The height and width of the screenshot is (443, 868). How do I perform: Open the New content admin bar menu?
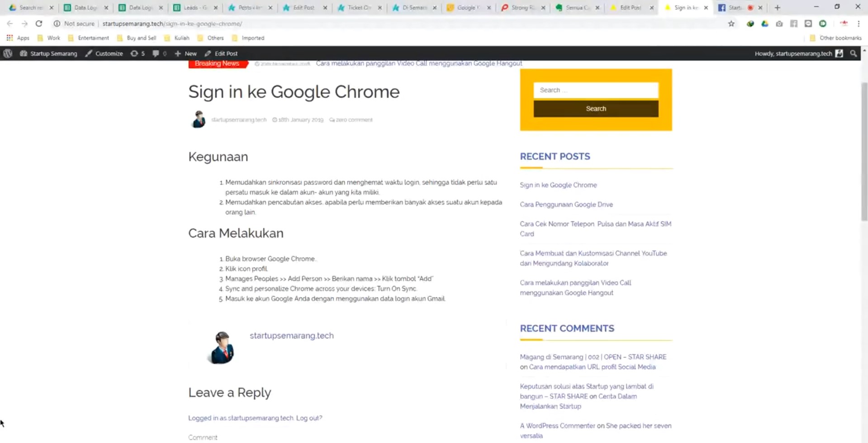coord(185,53)
